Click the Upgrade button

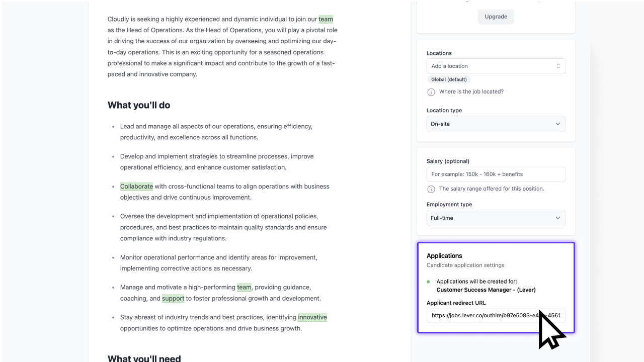pyautogui.click(x=496, y=17)
